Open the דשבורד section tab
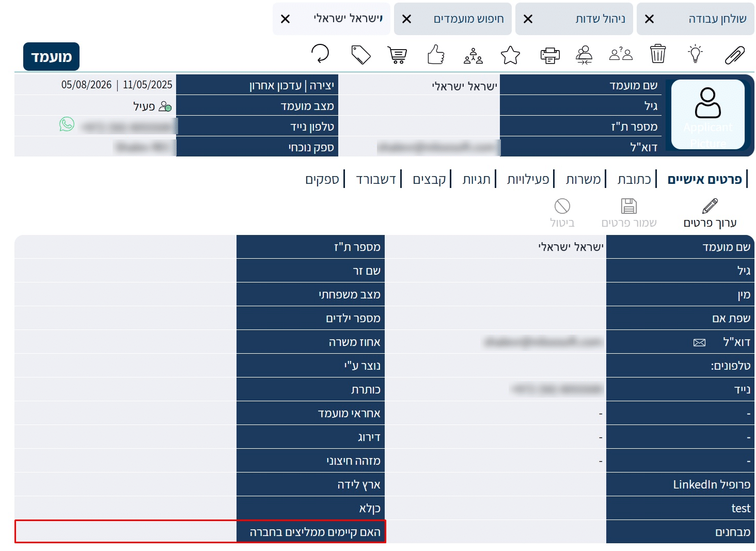 [x=376, y=179]
